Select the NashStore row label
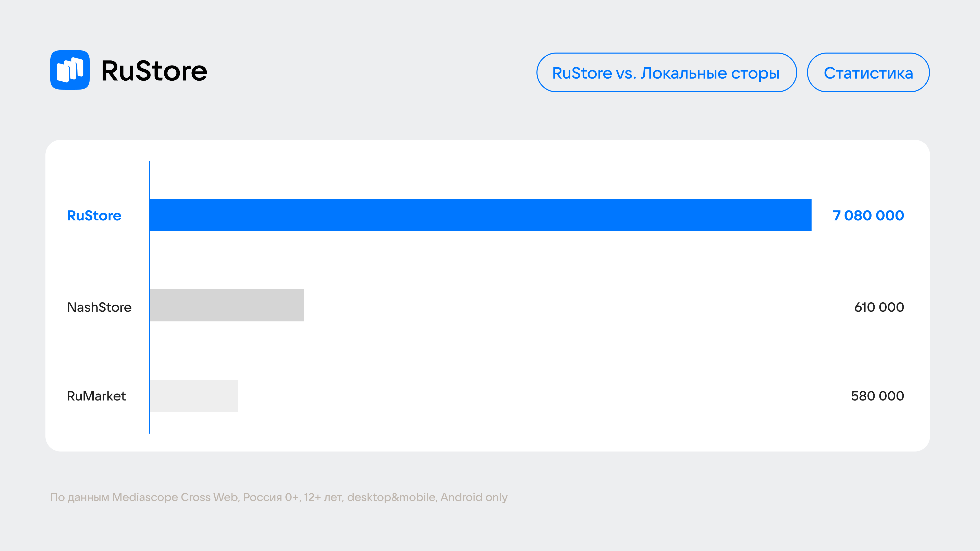 [99, 307]
